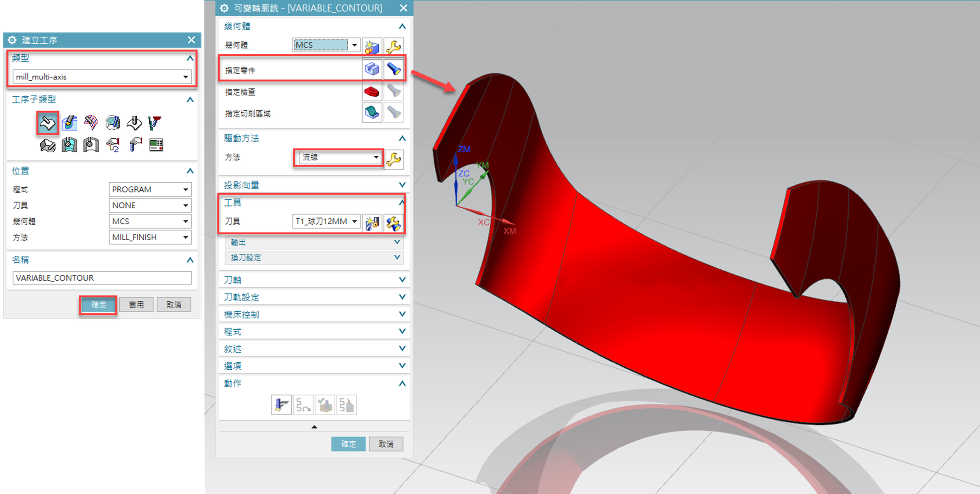Select the Tube Rough subtype icon
The width and height of the screenshot is (980, 494).
pyautogui.click(x=69, y=145)
